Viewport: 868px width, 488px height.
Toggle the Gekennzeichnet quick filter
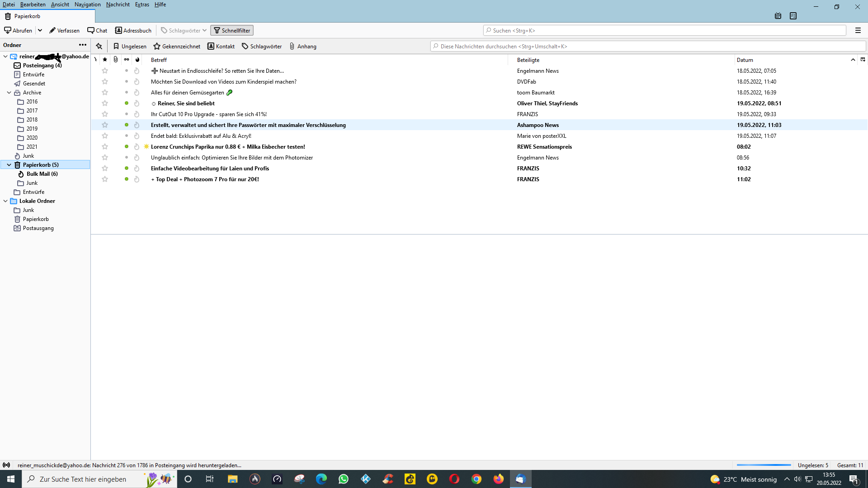pos(177,46)
